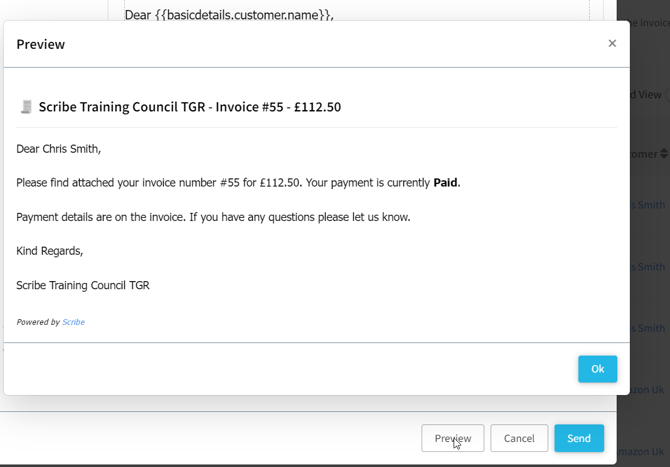Screen dimensions: 670x467
Task: Click the Powered by footer text
Action: coord(38,322)
